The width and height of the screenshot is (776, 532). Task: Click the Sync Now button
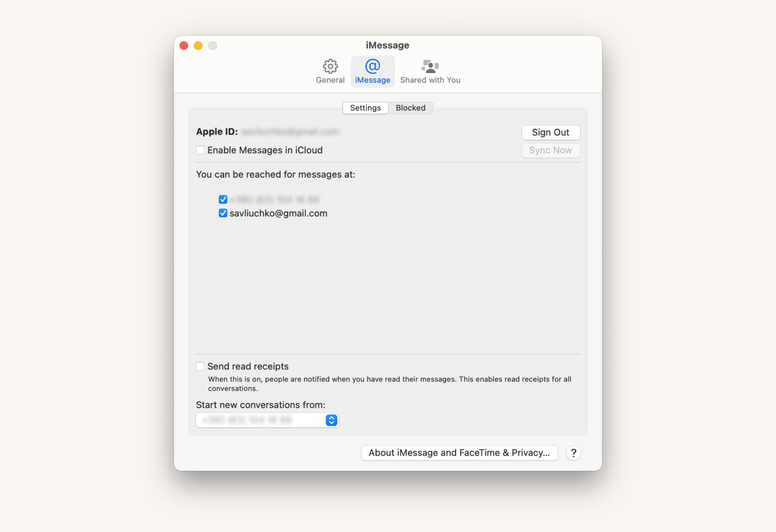click(551, 150)
